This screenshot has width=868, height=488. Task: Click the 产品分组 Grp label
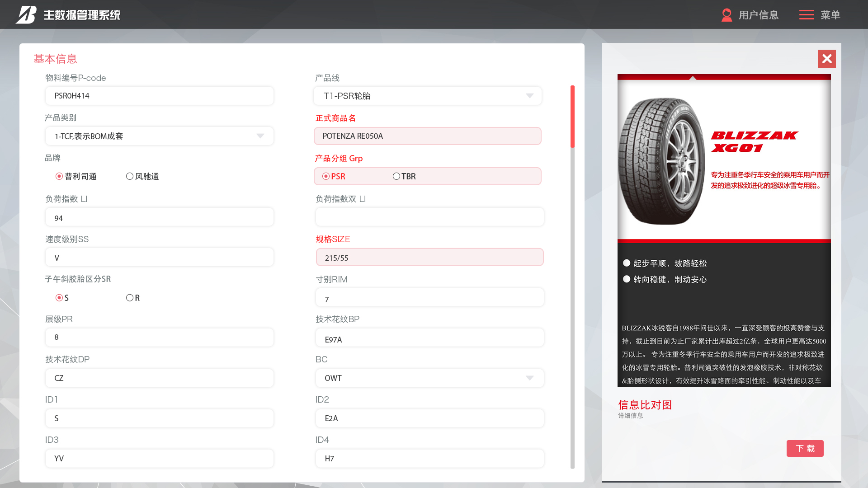coord(339,158)
